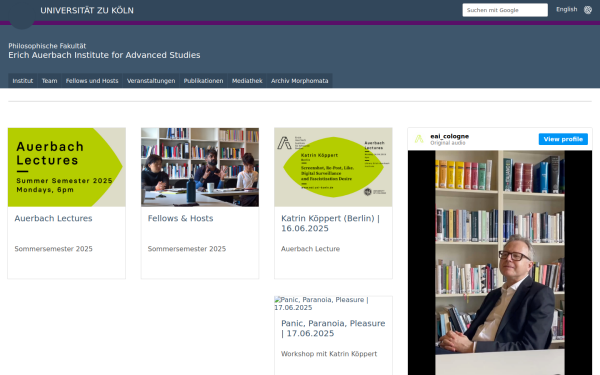Open the Fellows & Hosts photo thumbnail
Screen dimensions: 600x375
coord(200,167)
